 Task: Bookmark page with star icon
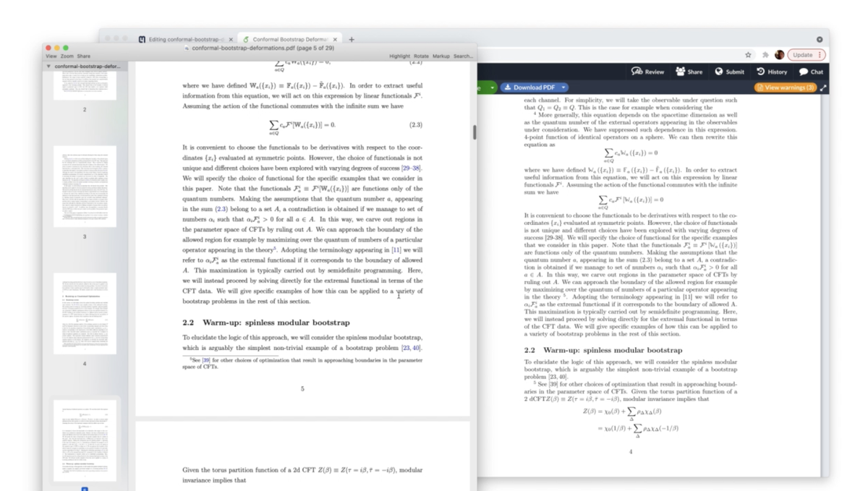click(748, 55)
